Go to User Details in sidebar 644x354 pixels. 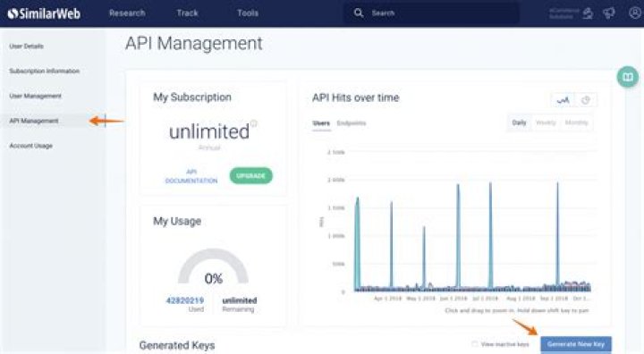pyautogui.click(x=26, y=46)
